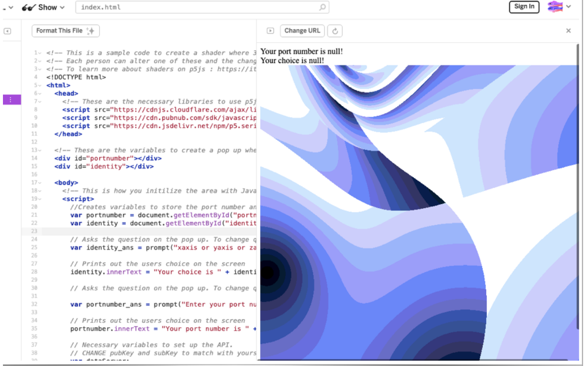Open the project name dropdown chevron at top-left
Screen dimensions: 588x366
click(10, 7)
